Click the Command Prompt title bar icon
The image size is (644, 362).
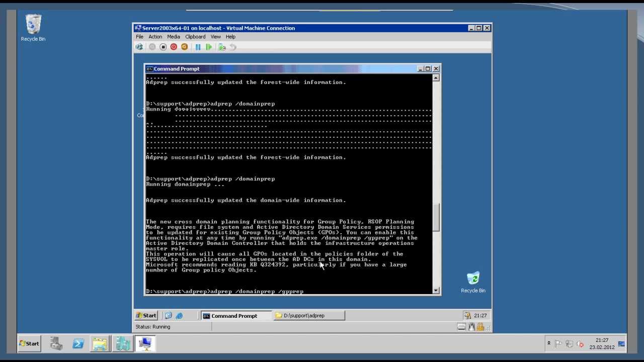click(149, 69)
